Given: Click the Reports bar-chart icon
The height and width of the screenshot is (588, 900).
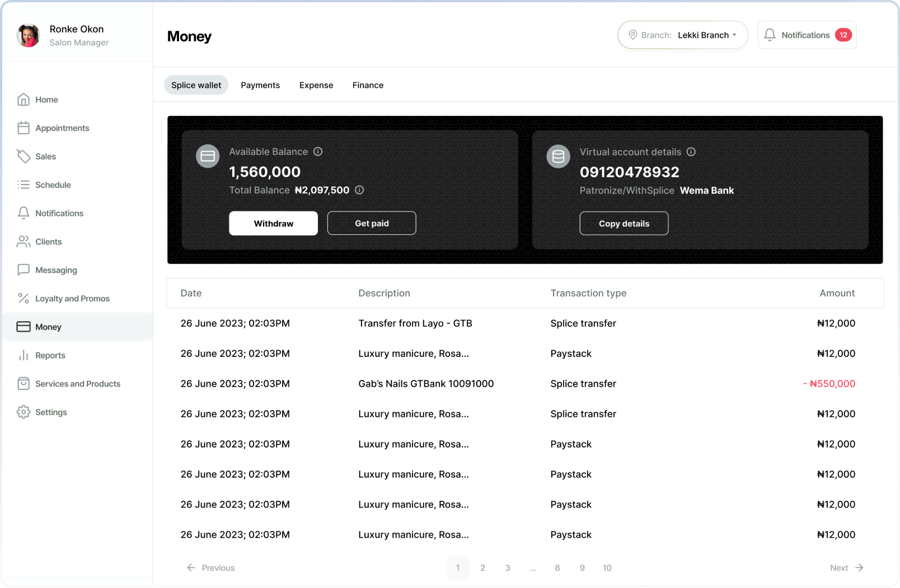Looking at the screenshot, I should pos(24,355).
